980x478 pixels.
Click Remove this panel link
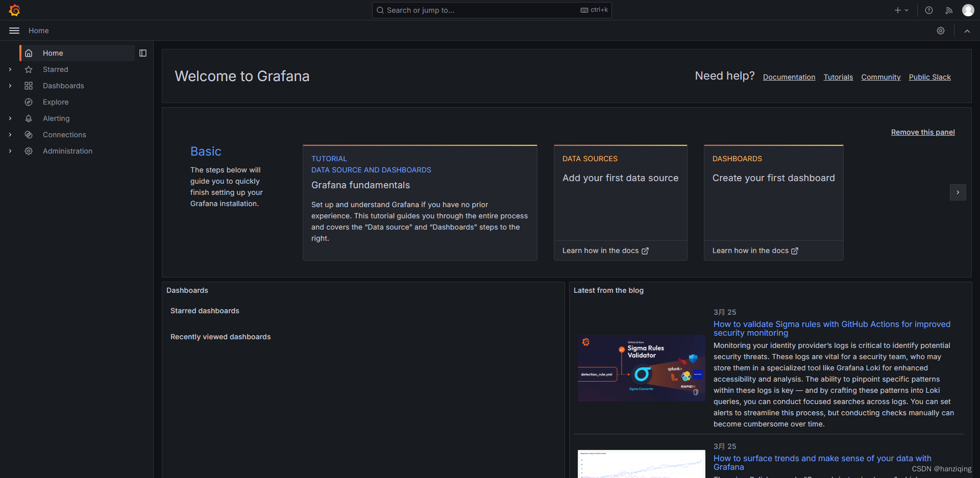923,132
